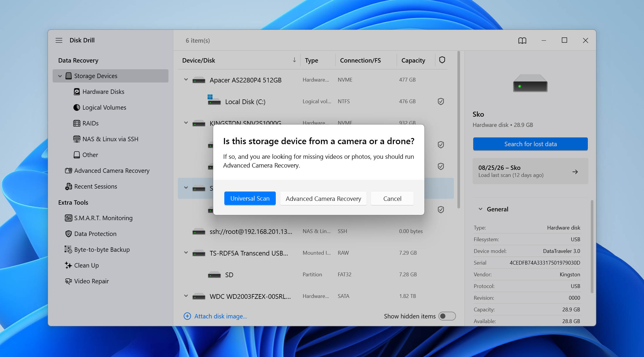Viewport: 644px width, 357px height.
Task: Click the Advanced Camera Recovery sidebar icon
Action: click(x=68, y=171)
